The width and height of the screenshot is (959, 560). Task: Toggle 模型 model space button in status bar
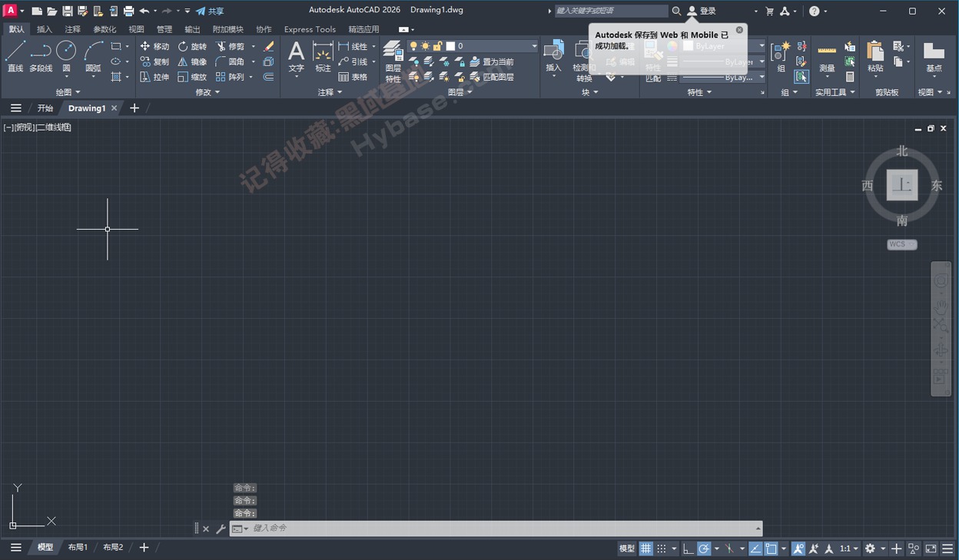[x=627, y=548]
